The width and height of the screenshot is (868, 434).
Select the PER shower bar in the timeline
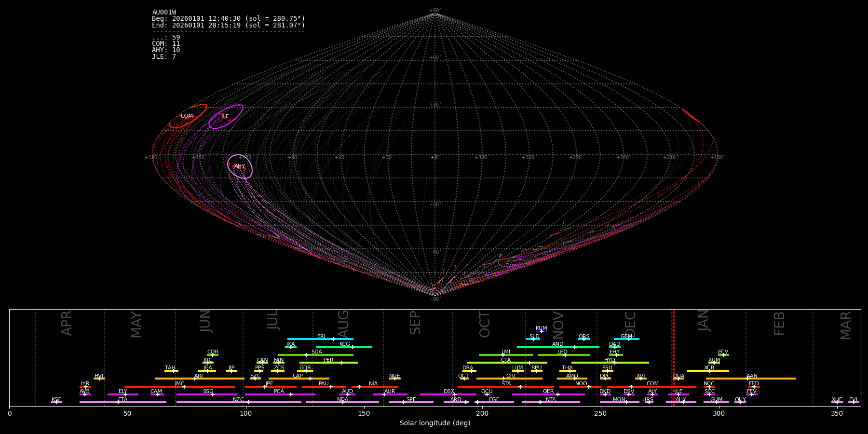[x=328, y=363]
